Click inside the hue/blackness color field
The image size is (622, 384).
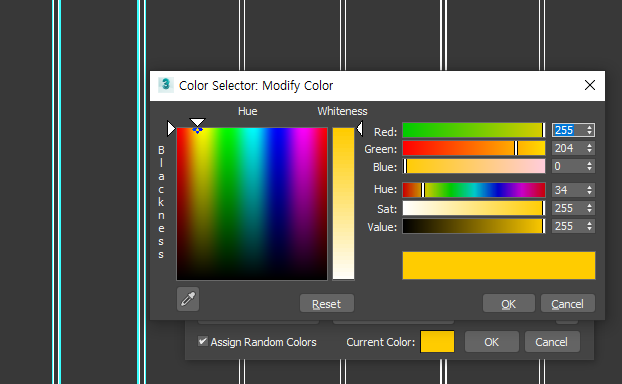point(252,204)
